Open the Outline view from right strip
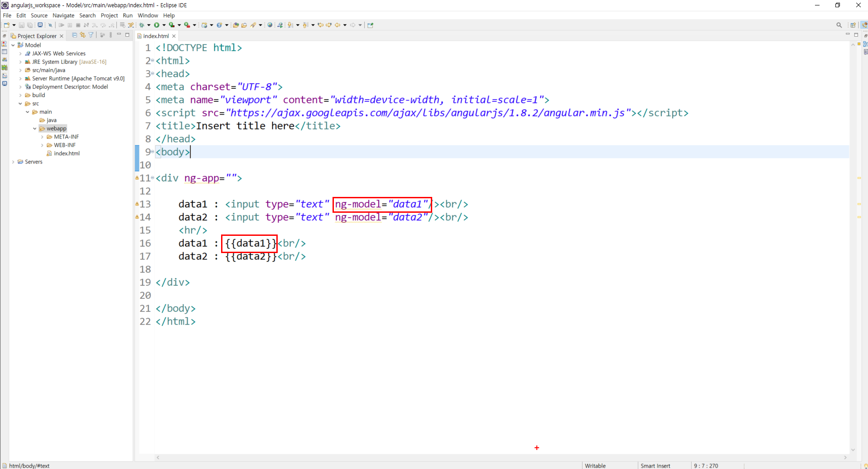 point(865,44)
